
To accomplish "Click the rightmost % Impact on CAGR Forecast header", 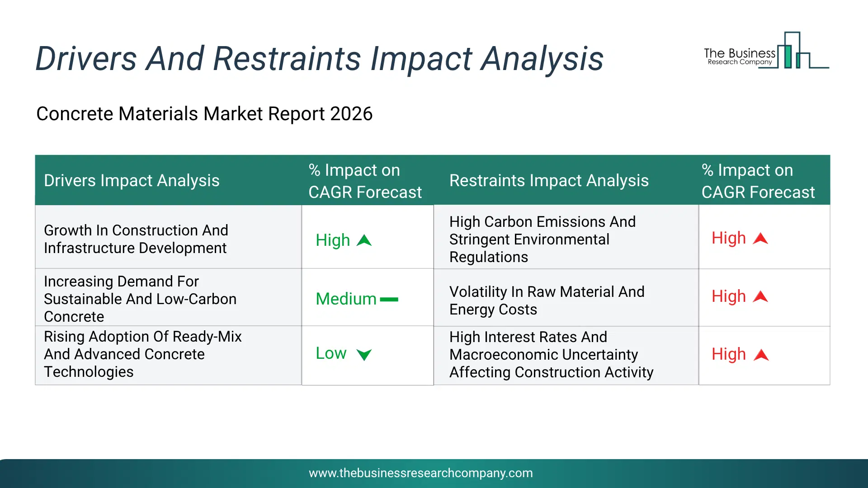I will [758, 181].
